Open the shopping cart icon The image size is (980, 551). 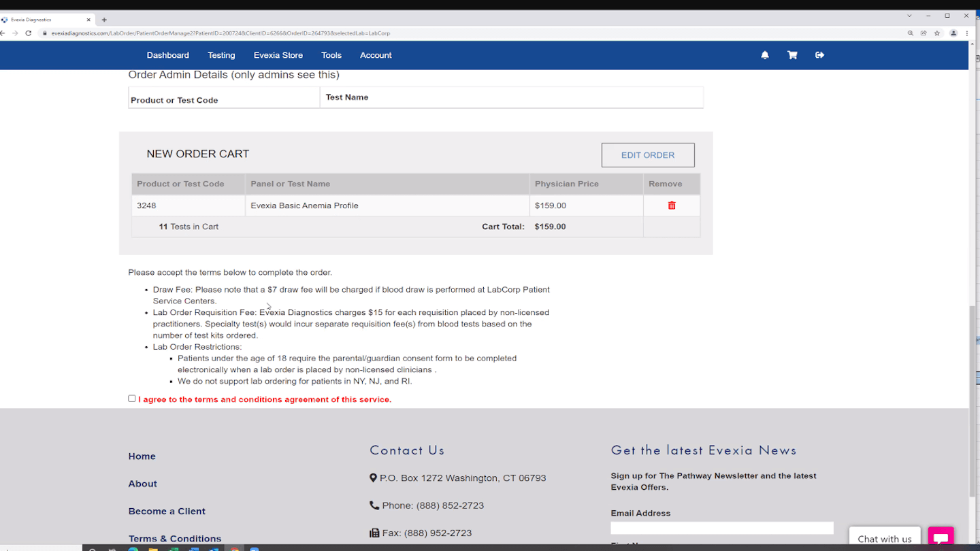coord(792,55)
